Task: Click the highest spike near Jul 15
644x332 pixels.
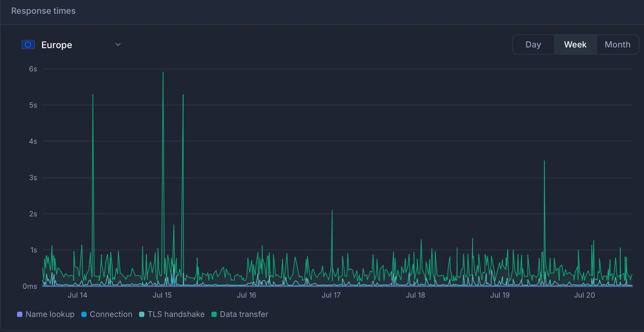Action: tap(163, 73)
